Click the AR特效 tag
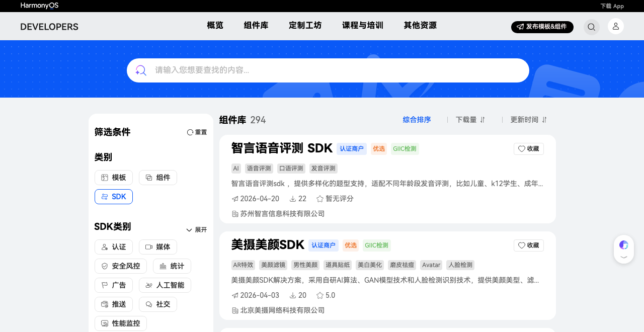This screenshot has height=332, width=644. pyautogui.click(x=243, y=265)
